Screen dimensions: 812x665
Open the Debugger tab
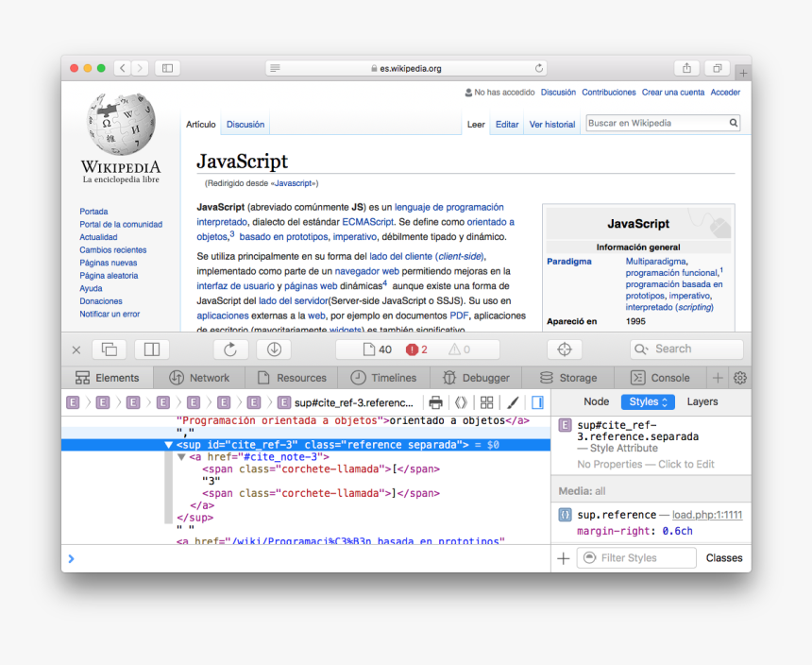[477, 376]
